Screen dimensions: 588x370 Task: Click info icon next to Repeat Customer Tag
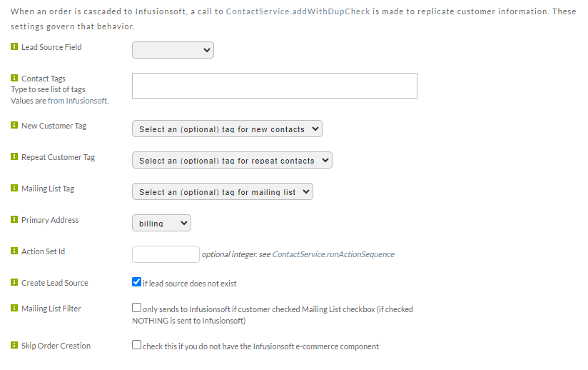coord(14,156)
